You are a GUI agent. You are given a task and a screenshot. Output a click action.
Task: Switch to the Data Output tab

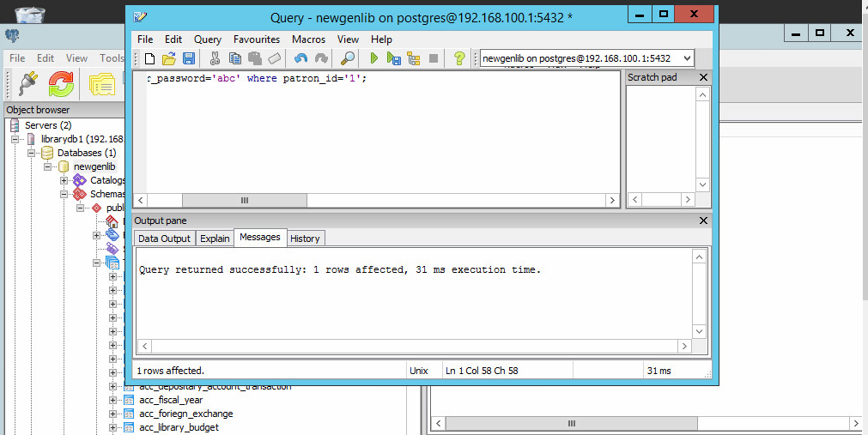tap(165, 239)
